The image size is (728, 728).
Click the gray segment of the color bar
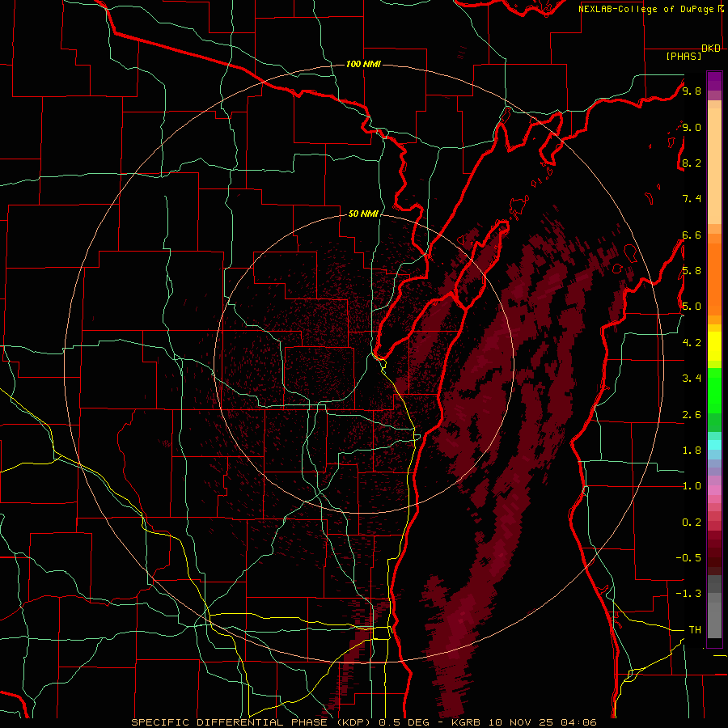(714, 607)
